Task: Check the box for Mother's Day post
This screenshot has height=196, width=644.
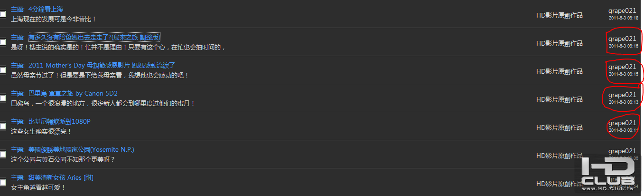Action: point(3,70)
